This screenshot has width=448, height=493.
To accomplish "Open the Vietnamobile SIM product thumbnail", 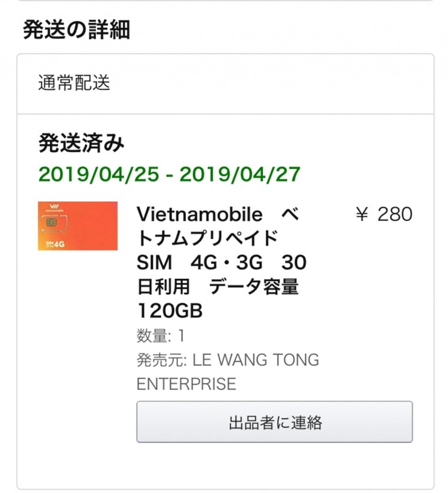I will [78, 226].
